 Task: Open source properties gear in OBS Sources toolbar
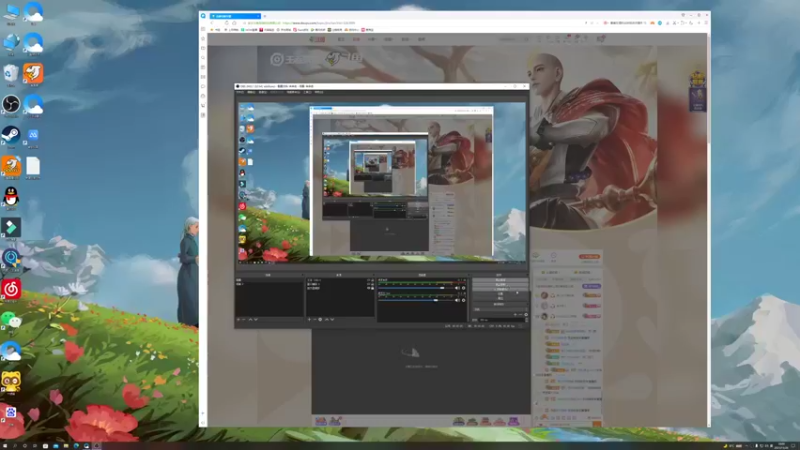point(320,319)
